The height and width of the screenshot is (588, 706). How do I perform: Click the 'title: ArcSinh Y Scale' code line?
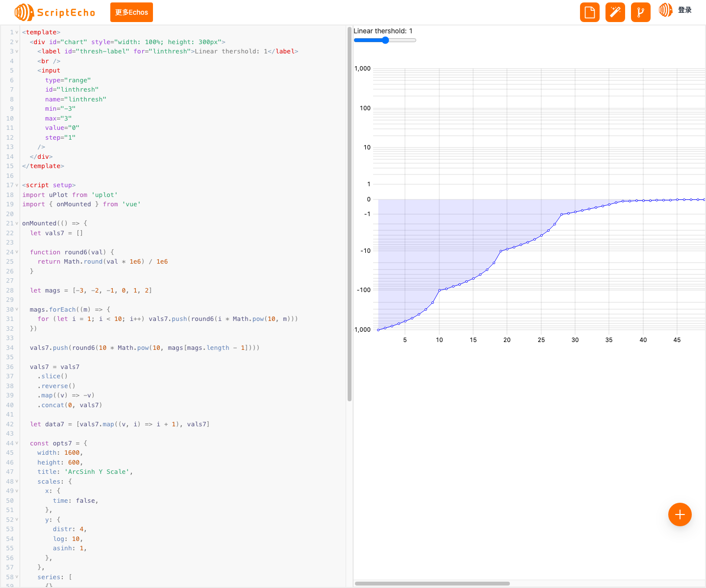(85, 472)
